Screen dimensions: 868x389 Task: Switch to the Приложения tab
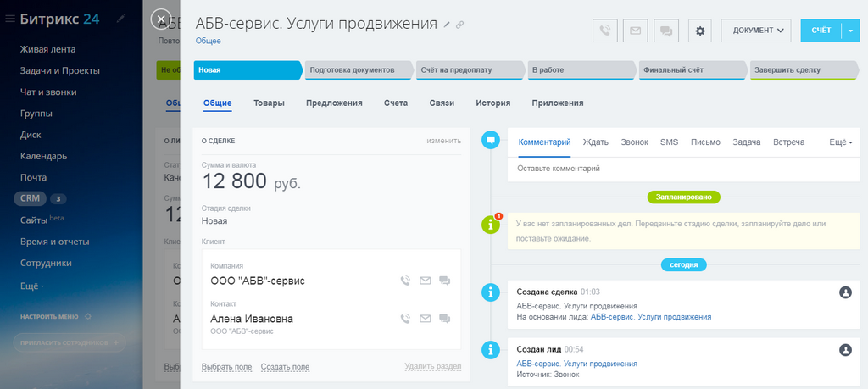[x=558, y=103]
